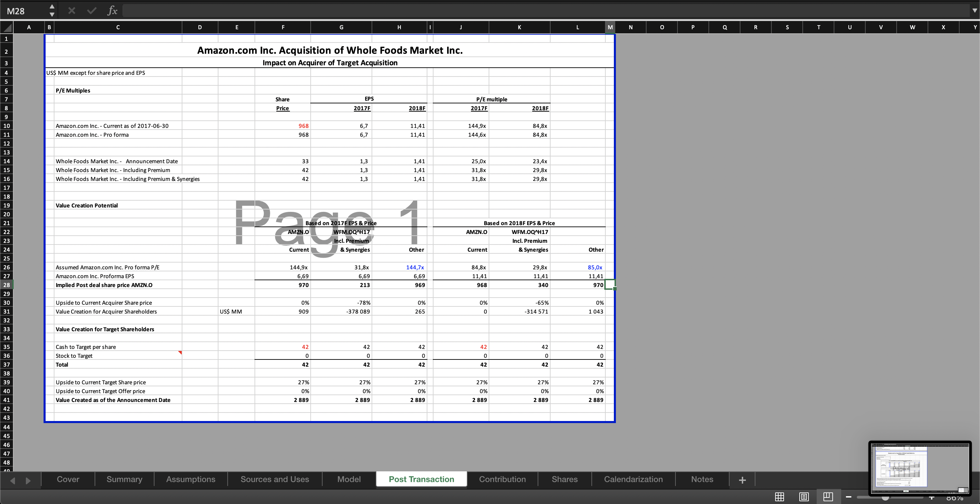This screenshot has height=504, width=980.
Task: Click the 1 043 value cell
Action: click(x=577, y=311)
